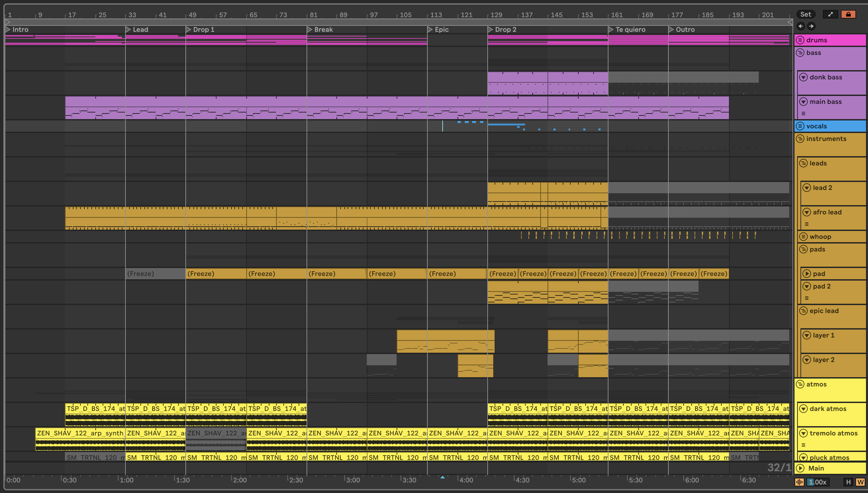Toggle the H height optimize button
The width and height of the screenshot is (868, 493).
848,482
